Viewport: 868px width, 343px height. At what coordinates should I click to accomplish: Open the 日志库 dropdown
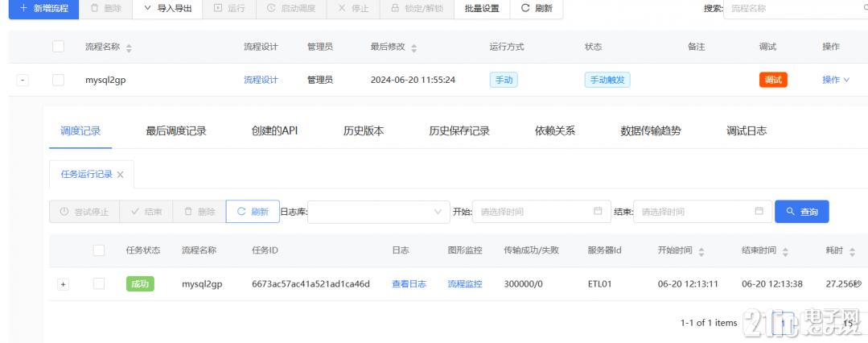(379, 212)
